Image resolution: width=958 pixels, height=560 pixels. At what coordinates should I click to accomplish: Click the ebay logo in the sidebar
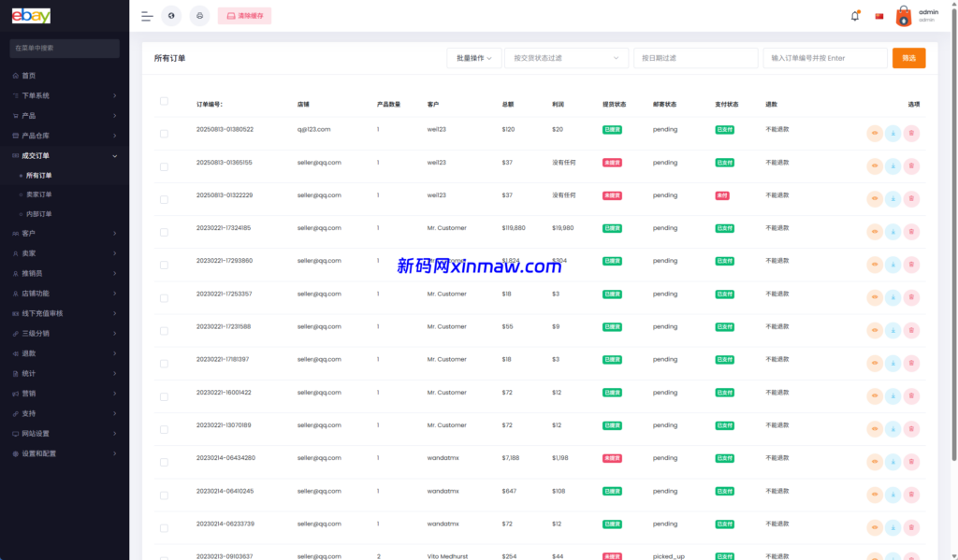pos(31,15)
